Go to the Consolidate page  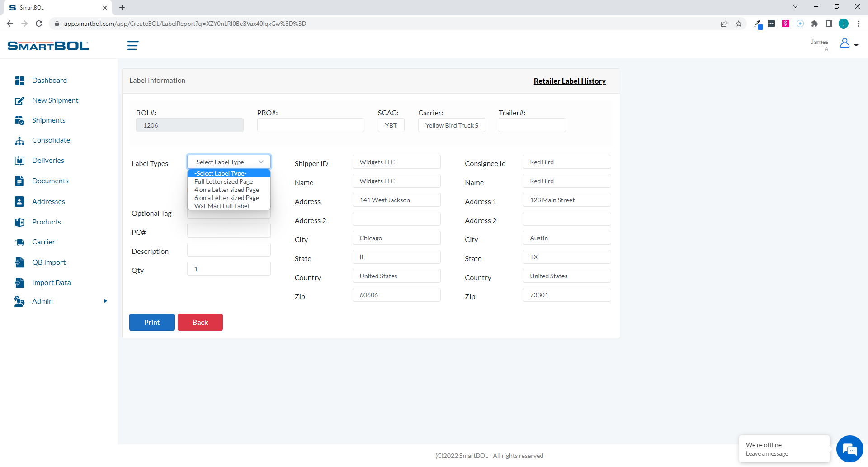[51, 140]
